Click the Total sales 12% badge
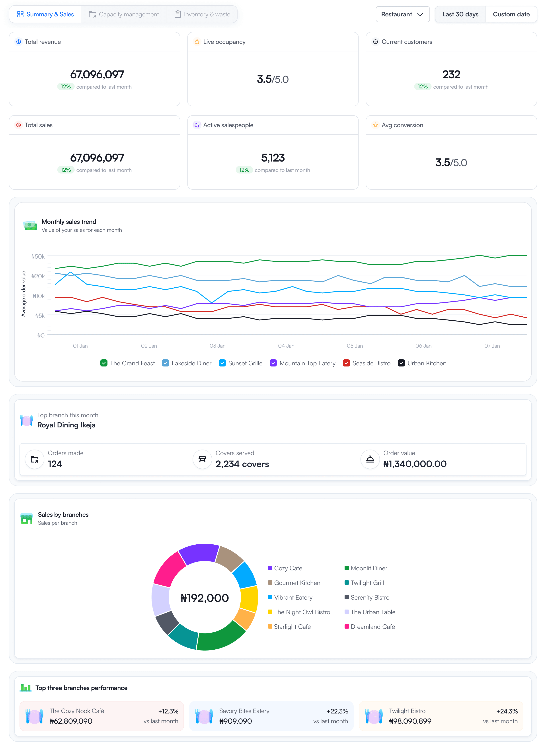Image resolution: width=546 pixels, height=756 pixels. pos(66,170)
